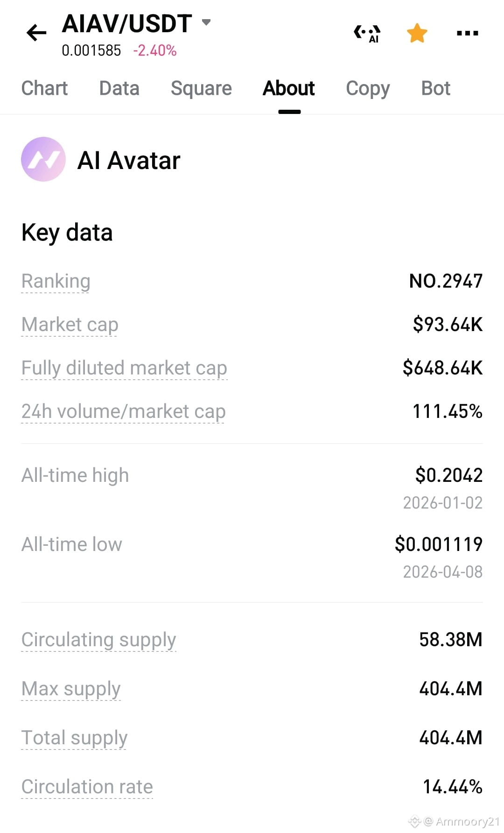
Task: Show the Circulation rate explanation
Action: [x=87, y=787]
